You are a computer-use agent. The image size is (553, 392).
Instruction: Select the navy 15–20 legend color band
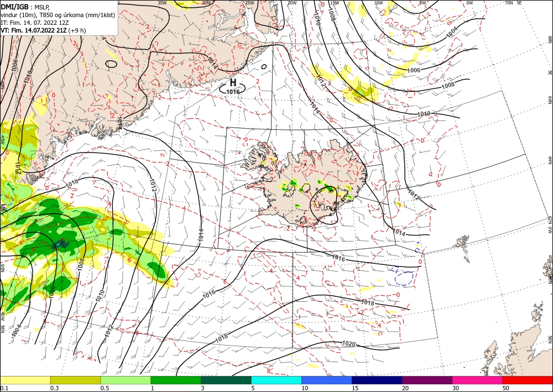[377, 380]
